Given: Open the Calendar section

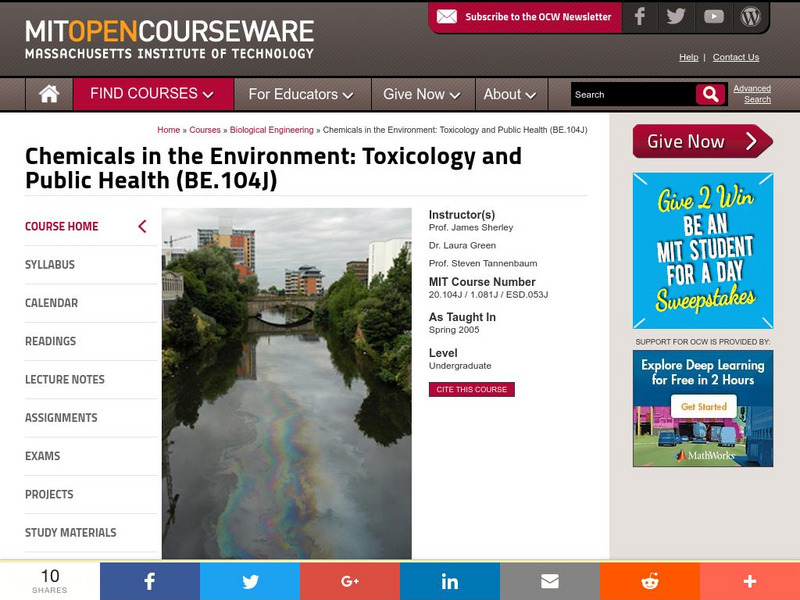Looking at the screenshot, I should pyautogui.click(x=52, y=303).
